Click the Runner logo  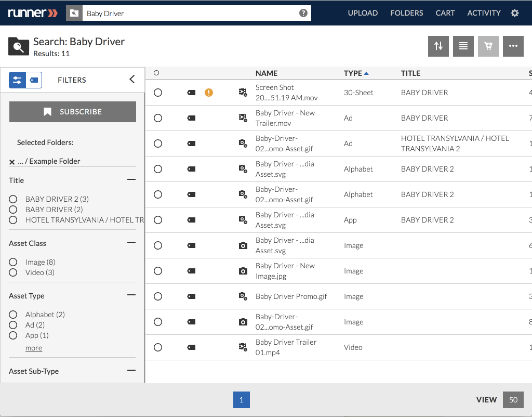[33, 13]
